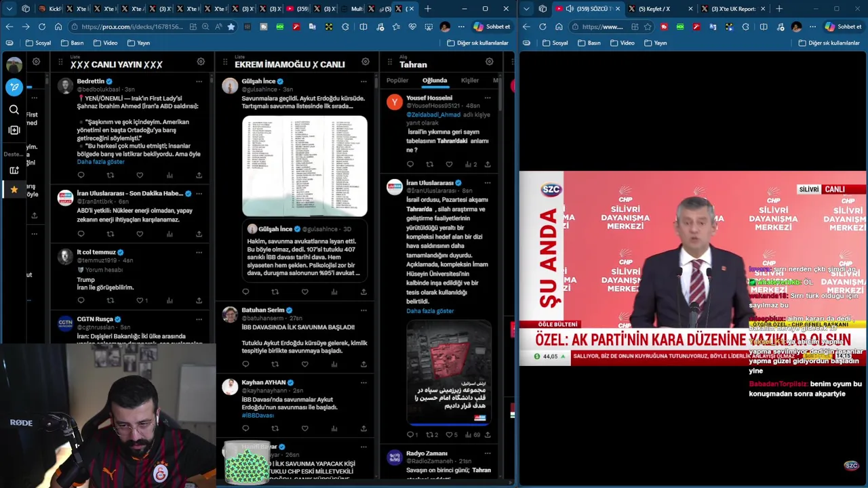This screenshot has height=488, width=868.
Task: Switch to X'te UK Report tab in right browser
Action: click(x=732, y=9)
